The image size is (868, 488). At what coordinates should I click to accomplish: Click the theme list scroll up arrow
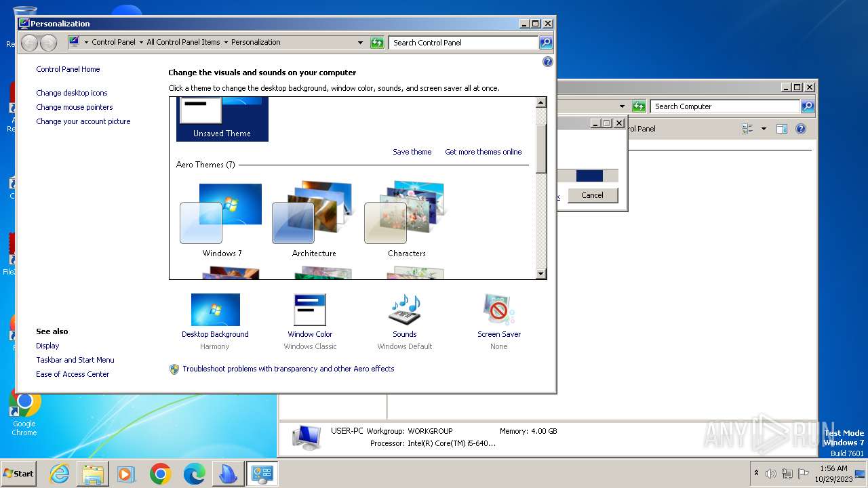pos(540,103)
